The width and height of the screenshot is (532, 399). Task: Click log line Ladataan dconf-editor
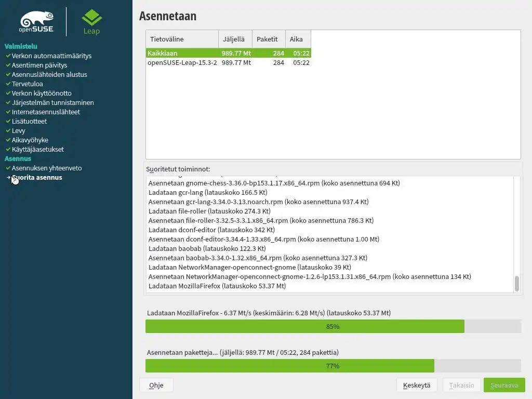211,230
